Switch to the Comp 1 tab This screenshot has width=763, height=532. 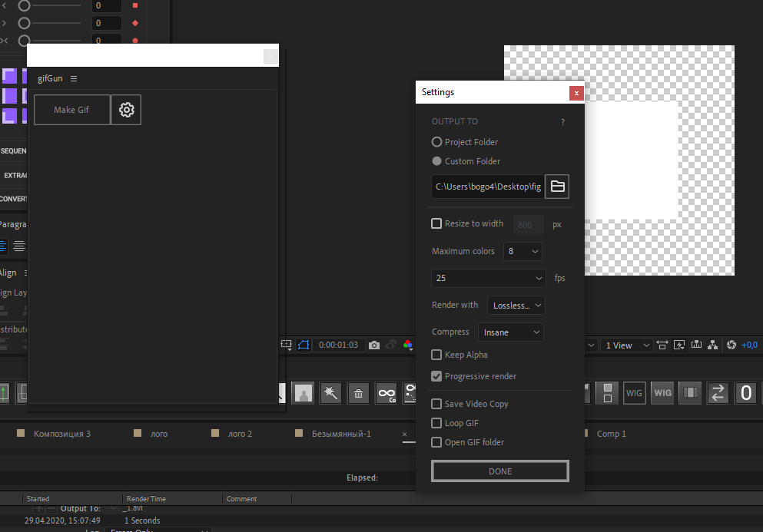pyautogui.click(x=611, y=434)
